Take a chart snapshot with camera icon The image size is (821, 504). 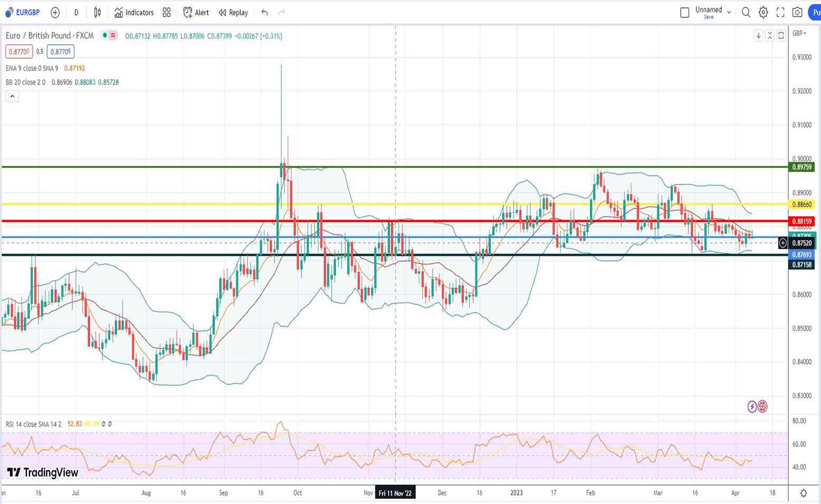tap(797, 12)
